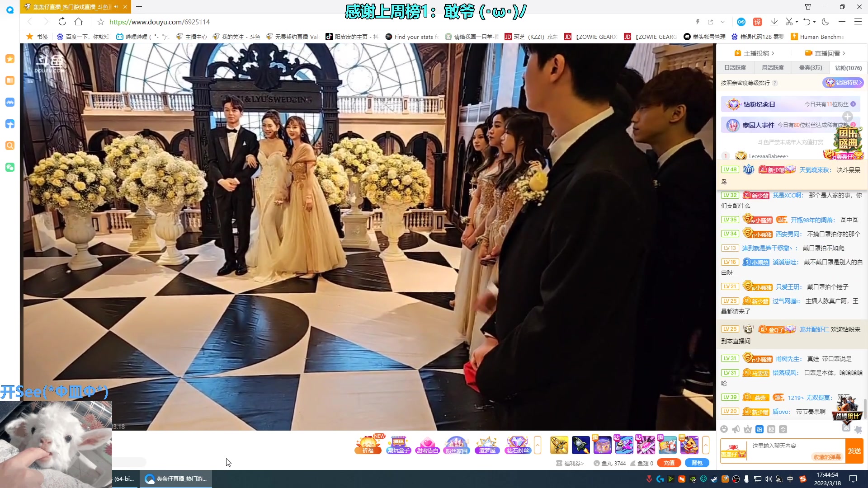This screenshot has height=488, width=868.
Task: Open 主播投稿 section
Action: [755, 53]
